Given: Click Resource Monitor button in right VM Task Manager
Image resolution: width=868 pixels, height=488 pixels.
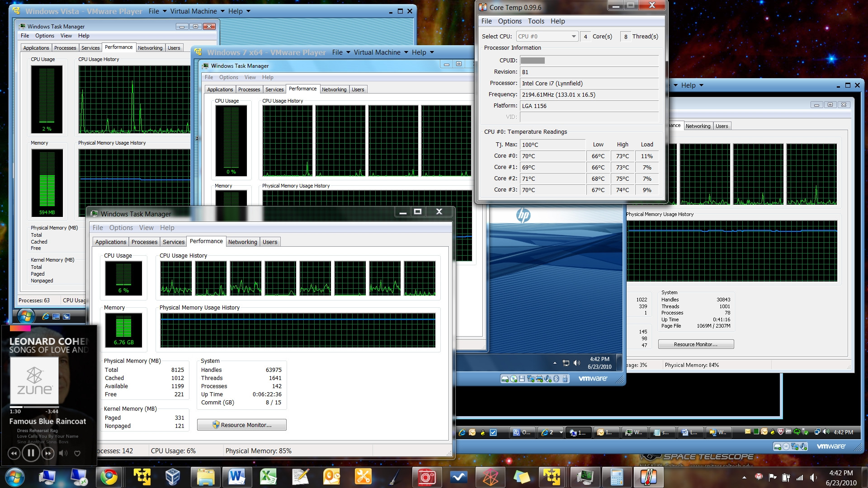Looking at the screenshot, I should tap(696, 344).
